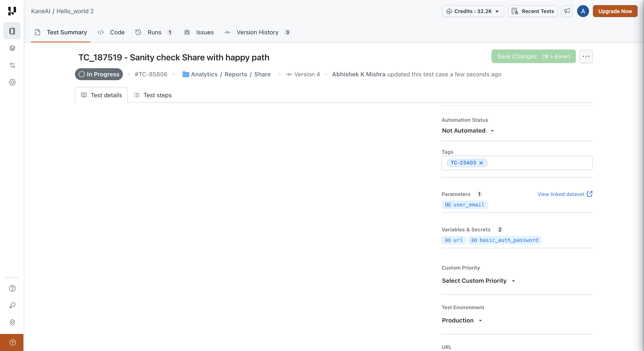Click the Version 4 commit icon
The image size is (644, 351).
coord(289,74)
